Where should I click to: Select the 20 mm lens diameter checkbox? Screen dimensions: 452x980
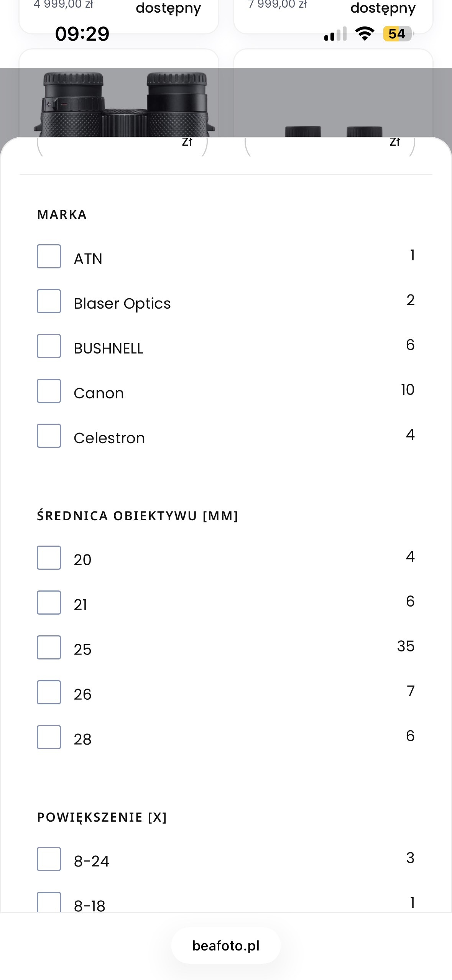coord(49,557)
